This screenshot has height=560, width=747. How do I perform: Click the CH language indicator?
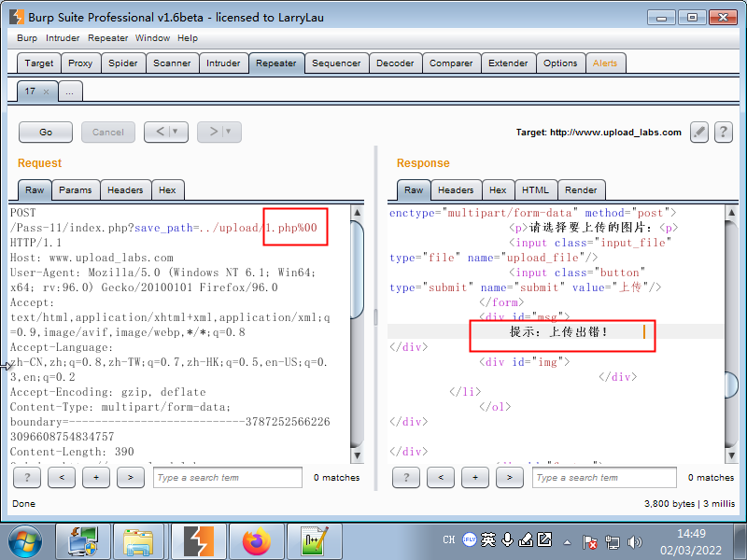(449, 539)
